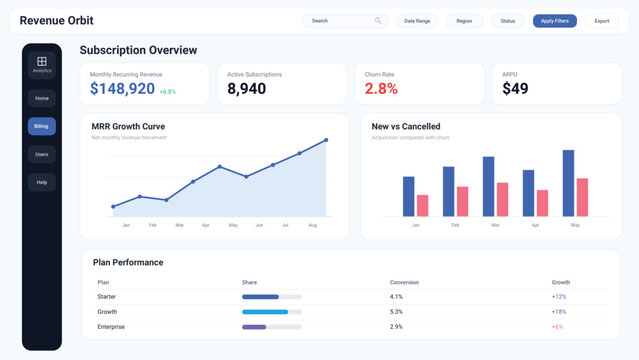Click the Share column header

click(x=249, y=282)
